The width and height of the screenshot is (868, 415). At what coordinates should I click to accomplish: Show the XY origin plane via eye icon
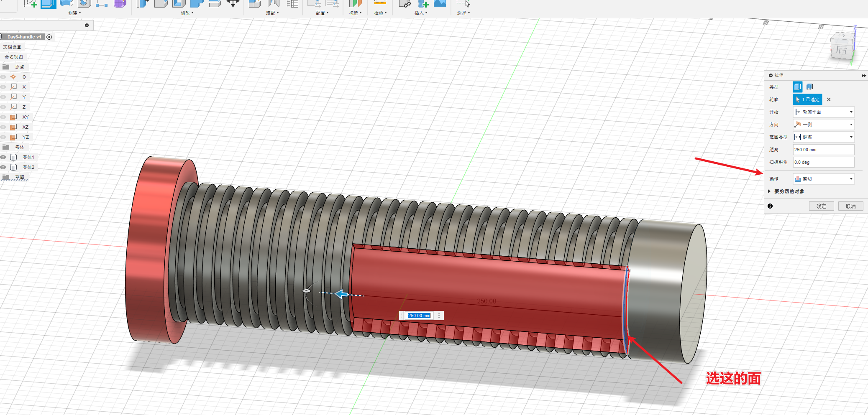click(x=3, y=117)
